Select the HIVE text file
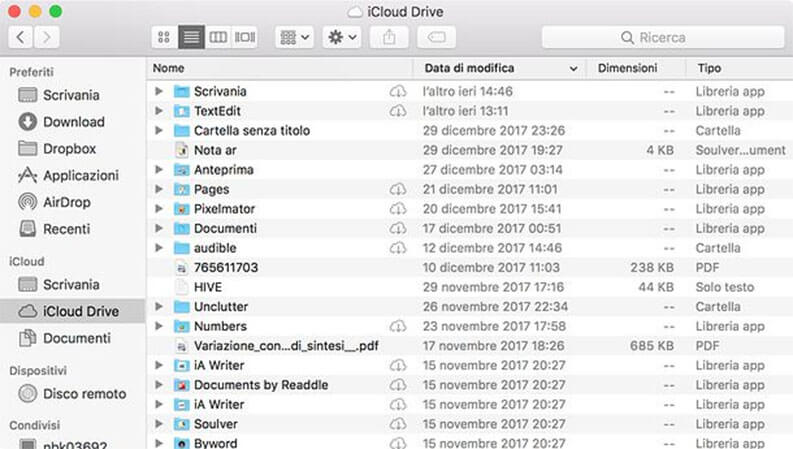The image size is (793, 449). [x=208, y=287]
